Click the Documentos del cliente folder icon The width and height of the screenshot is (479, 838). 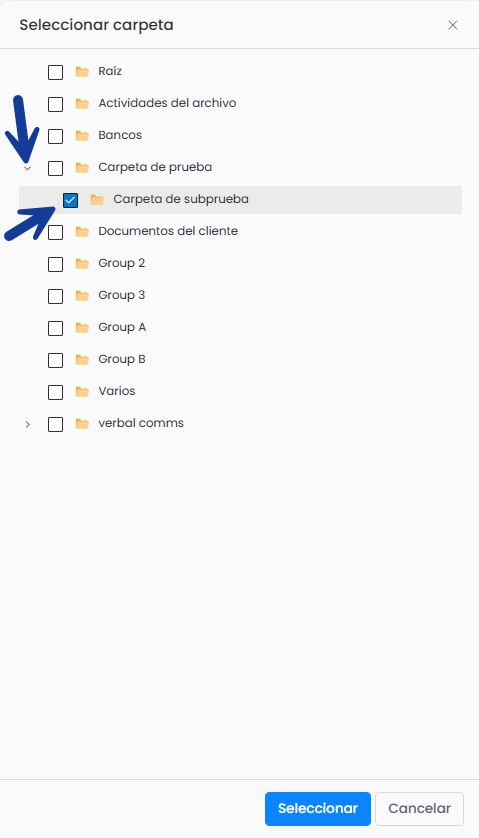(x=82, y=232)
